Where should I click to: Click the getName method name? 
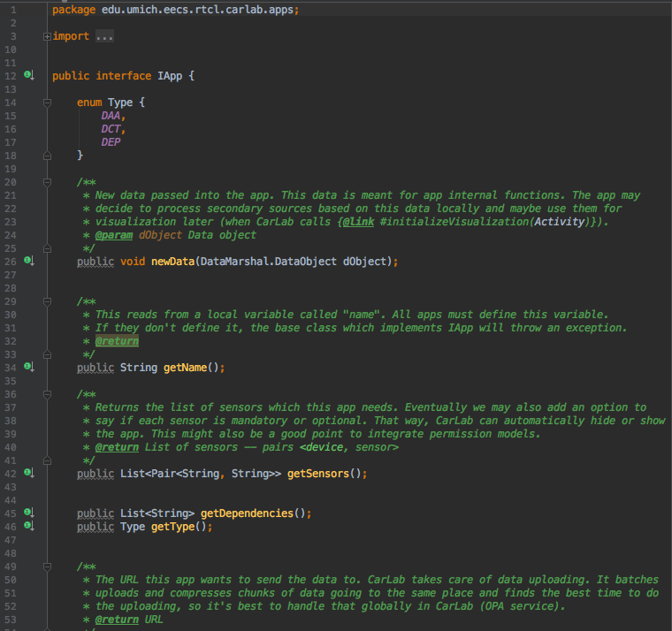[x=185, y=368]
